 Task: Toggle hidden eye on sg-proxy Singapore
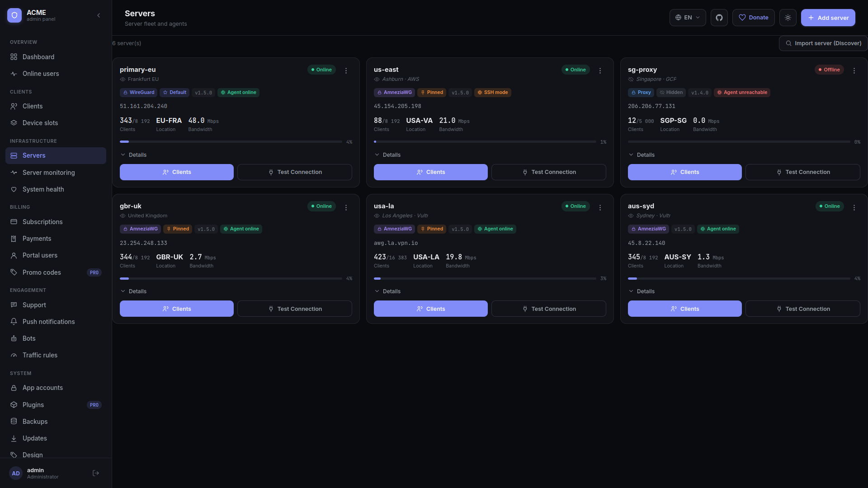click(631, 80)
